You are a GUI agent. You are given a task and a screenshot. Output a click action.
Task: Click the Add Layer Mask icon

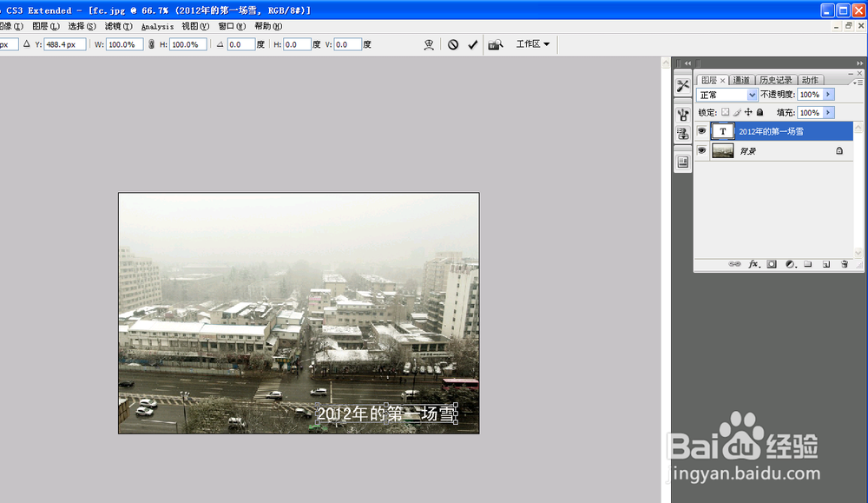coord(772,263)
